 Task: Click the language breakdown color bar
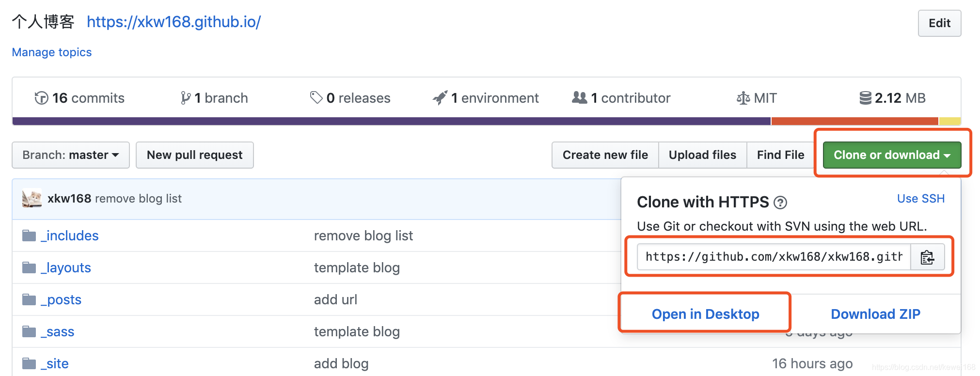(x=487, y=121)
